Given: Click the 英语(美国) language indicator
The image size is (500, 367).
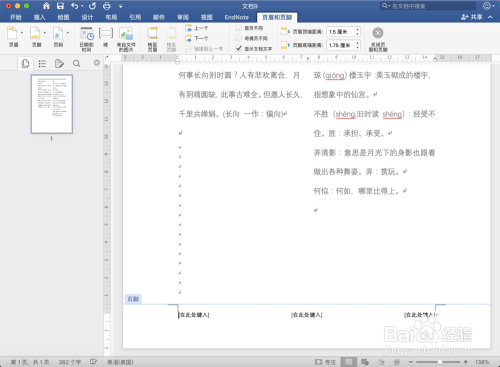Looking at the screenshot, I should tap(120, 362).
